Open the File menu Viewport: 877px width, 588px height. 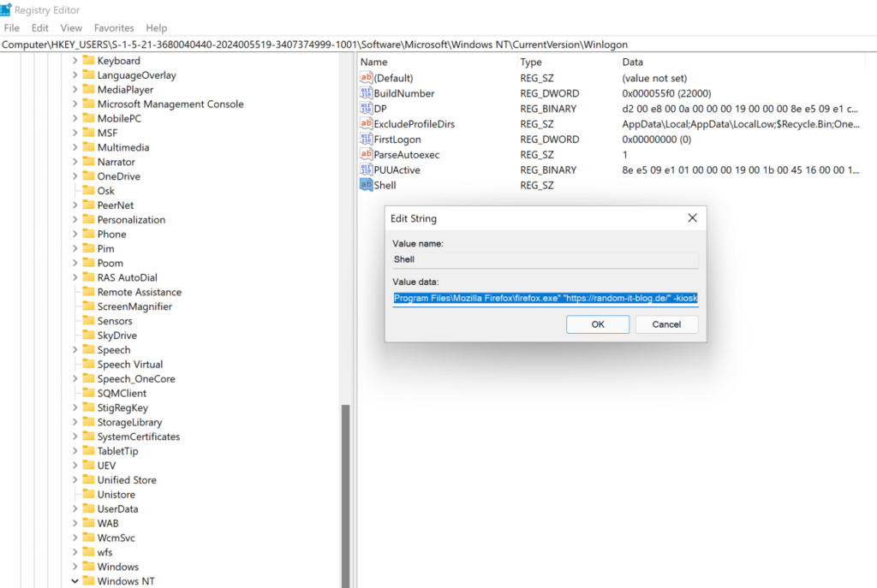pyautogui.click(x=12, y=28)
